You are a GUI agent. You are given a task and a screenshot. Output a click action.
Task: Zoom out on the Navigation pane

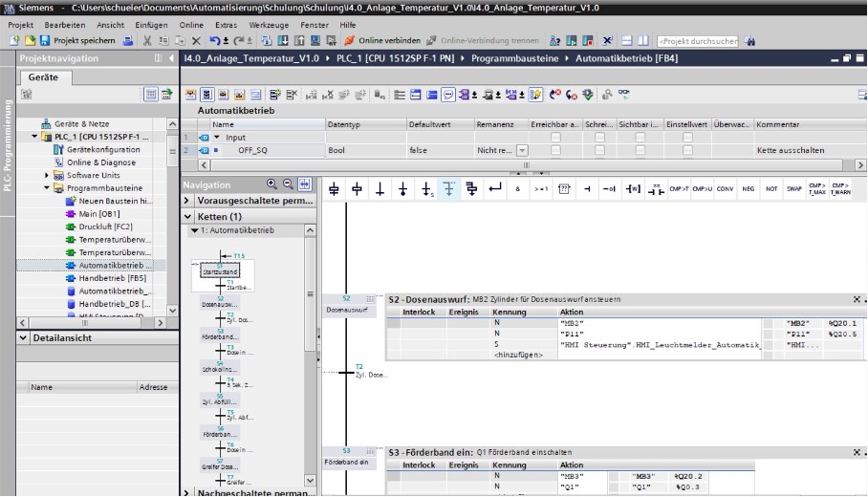pyautogui.click(x=288, y=184)
